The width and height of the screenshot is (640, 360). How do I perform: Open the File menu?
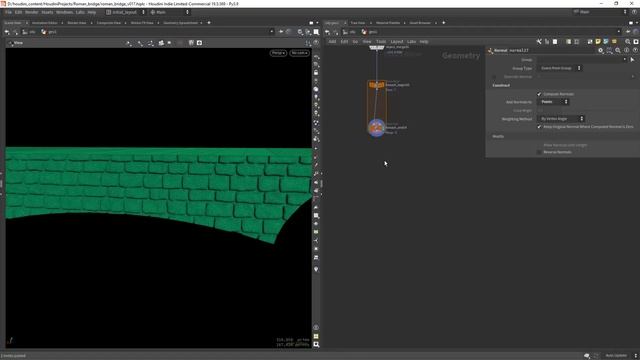(8, 12)
